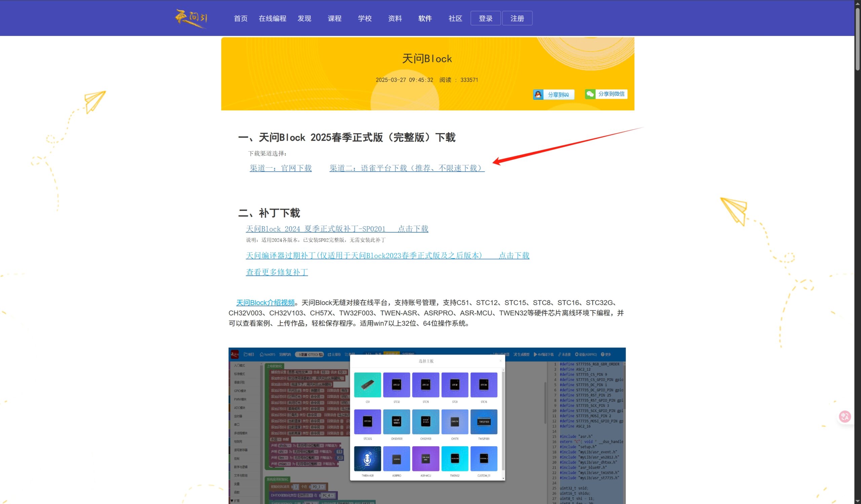The image size is (861, 504).
Task: Click the label 下载渠道选择
Action: pos(267,154)
